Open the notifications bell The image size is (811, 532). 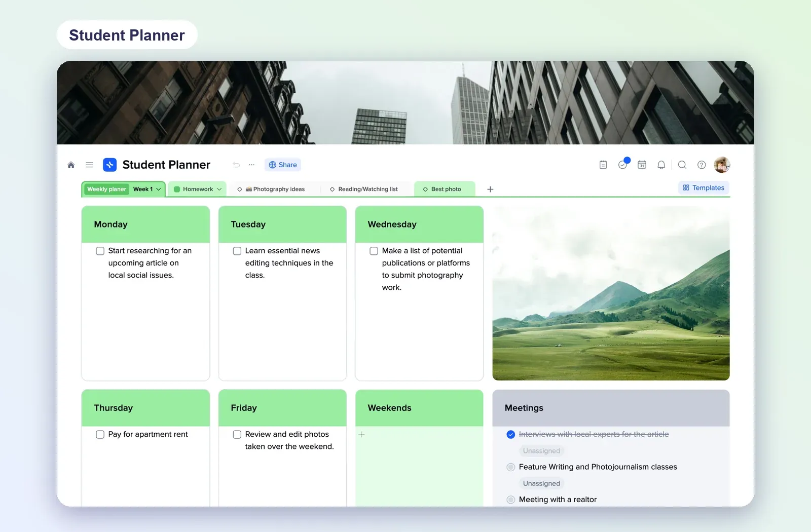661,165
